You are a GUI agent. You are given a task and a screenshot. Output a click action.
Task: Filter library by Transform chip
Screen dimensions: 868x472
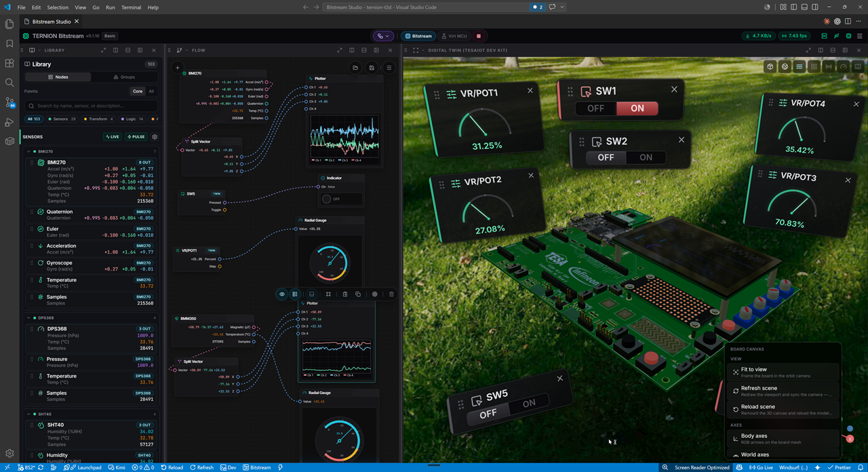(99, 119)
